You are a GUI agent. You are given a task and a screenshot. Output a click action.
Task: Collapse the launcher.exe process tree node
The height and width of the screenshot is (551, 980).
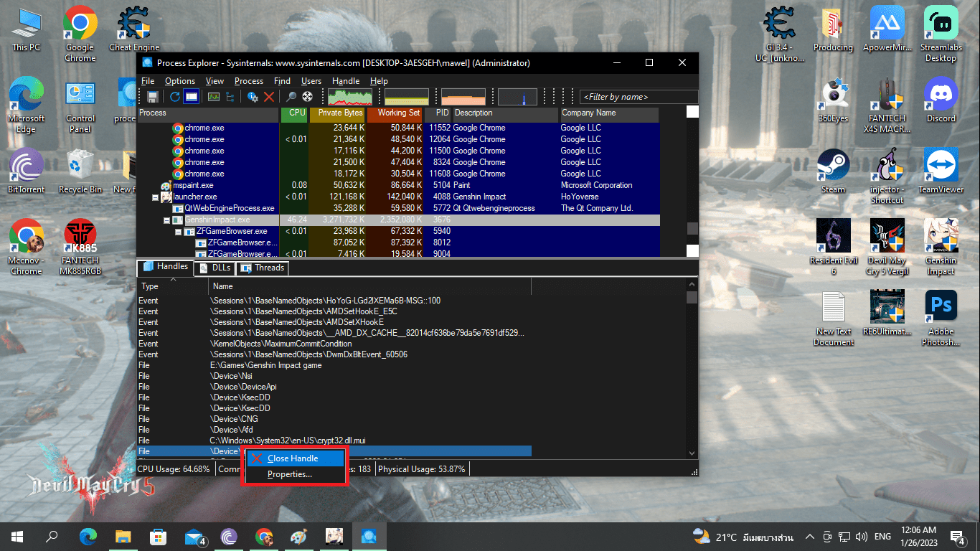(x=155, y=197)
